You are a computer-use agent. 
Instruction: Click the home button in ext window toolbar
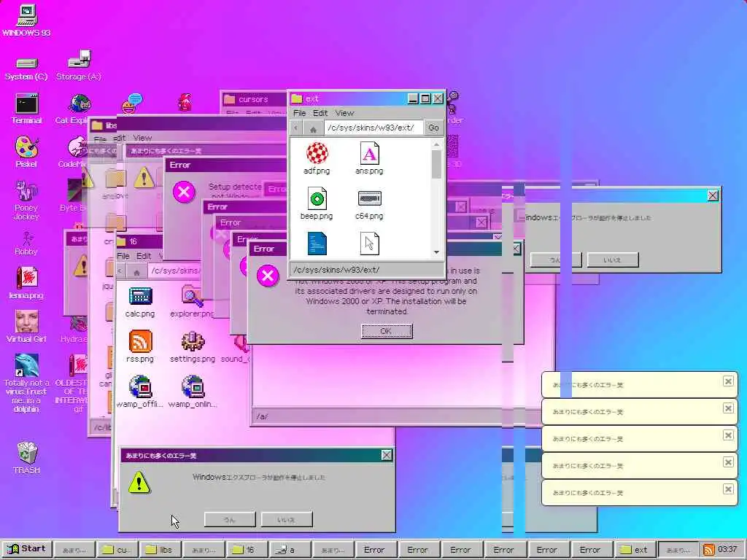coord(313,128)
